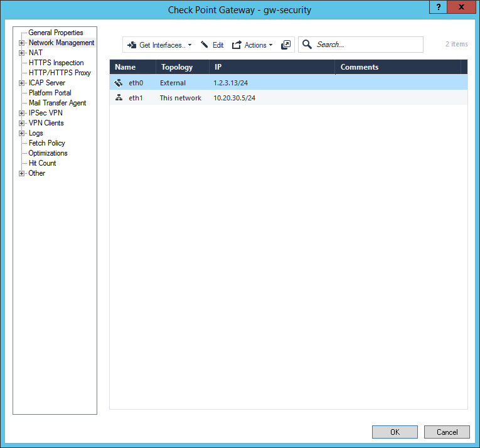Expand the Network Management tree node
This screenshot has height=448, width=480.
[x=21, y=43]
